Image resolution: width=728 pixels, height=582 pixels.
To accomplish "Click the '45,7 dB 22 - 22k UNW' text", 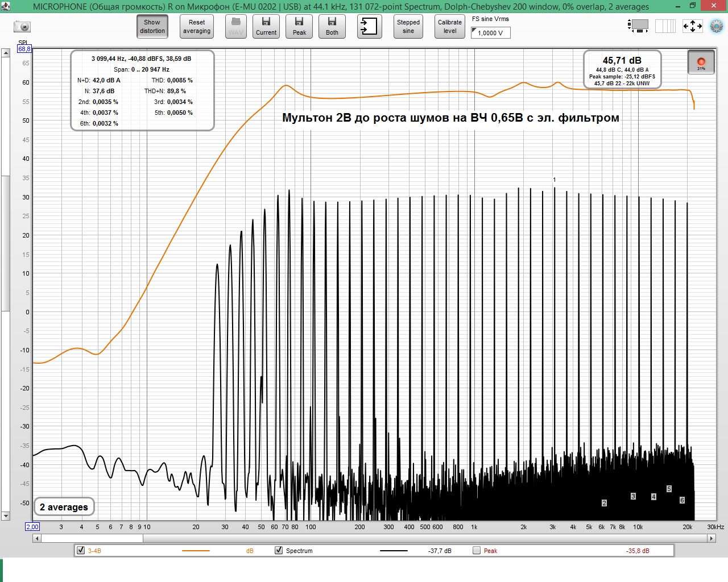I will [622, 84].
